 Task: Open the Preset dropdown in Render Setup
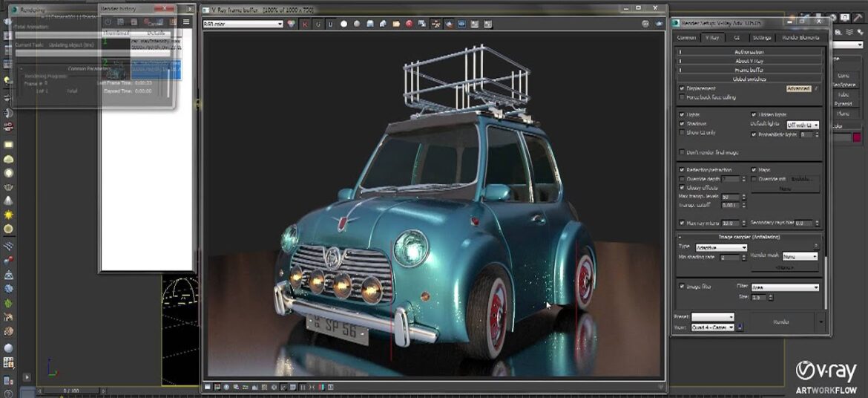click(712, 317)
